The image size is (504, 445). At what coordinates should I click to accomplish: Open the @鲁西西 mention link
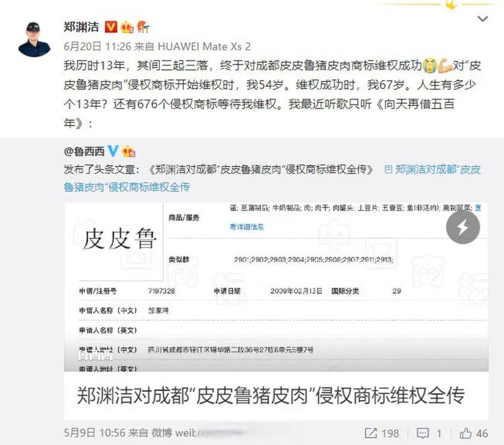(84, 151)
